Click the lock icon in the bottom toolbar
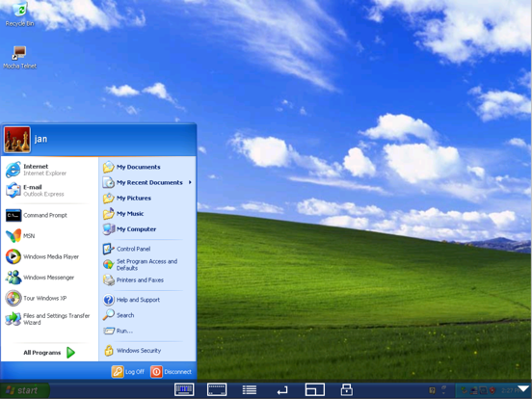Image resolution: width=532 pixels, height=399 pixels. [x=346, y=389]
